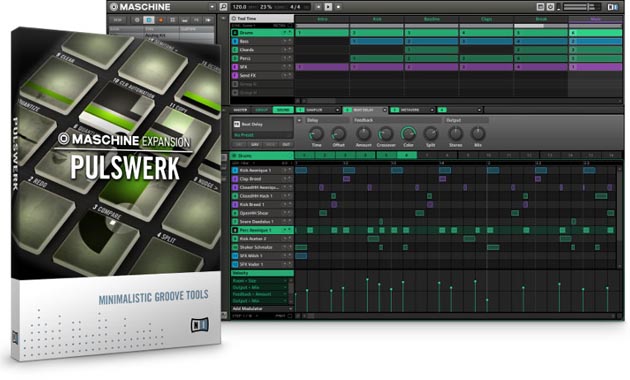Screen dimensions: 630x380
Task: Click the 4/4 time signature field
Action: pos(295,7)
